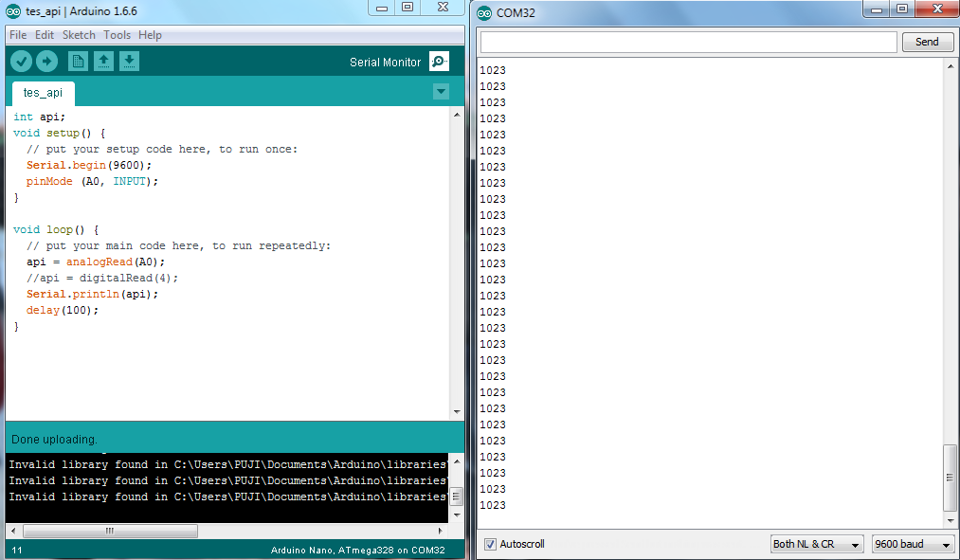Click the 'api = analogRead(A0);' line
Viewport: 960px width, 560px height.
(x=96, y=262)
